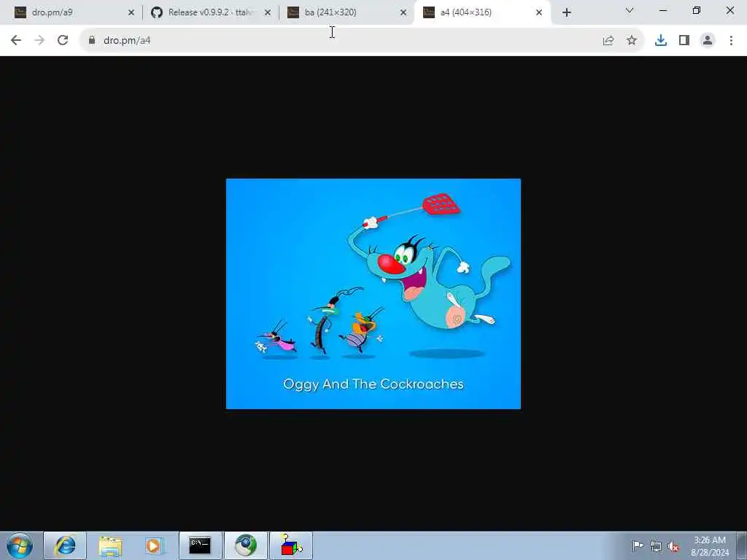Expand the tab search chevron

click(630, 10)
